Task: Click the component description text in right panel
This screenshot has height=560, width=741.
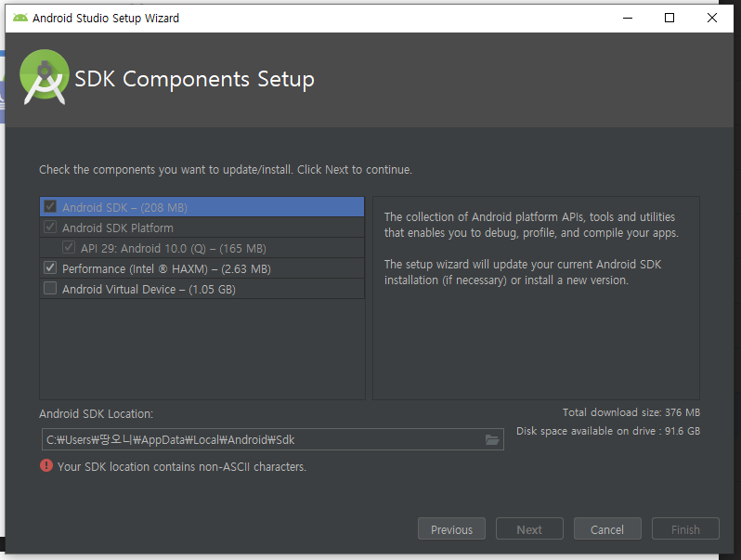Action: click(531, 249)
